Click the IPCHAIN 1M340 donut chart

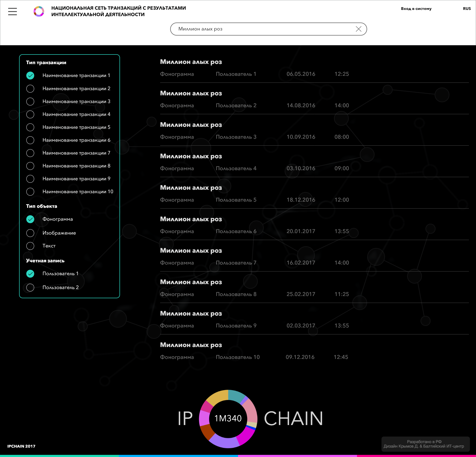[228, 419]
